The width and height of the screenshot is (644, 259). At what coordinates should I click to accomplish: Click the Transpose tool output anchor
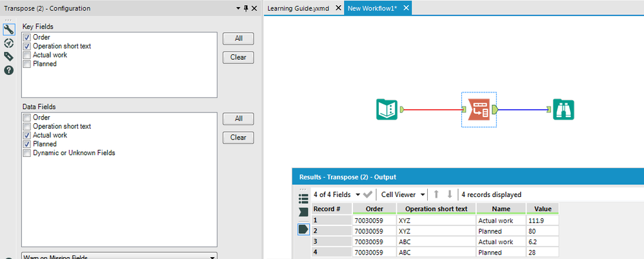(494, 109)
